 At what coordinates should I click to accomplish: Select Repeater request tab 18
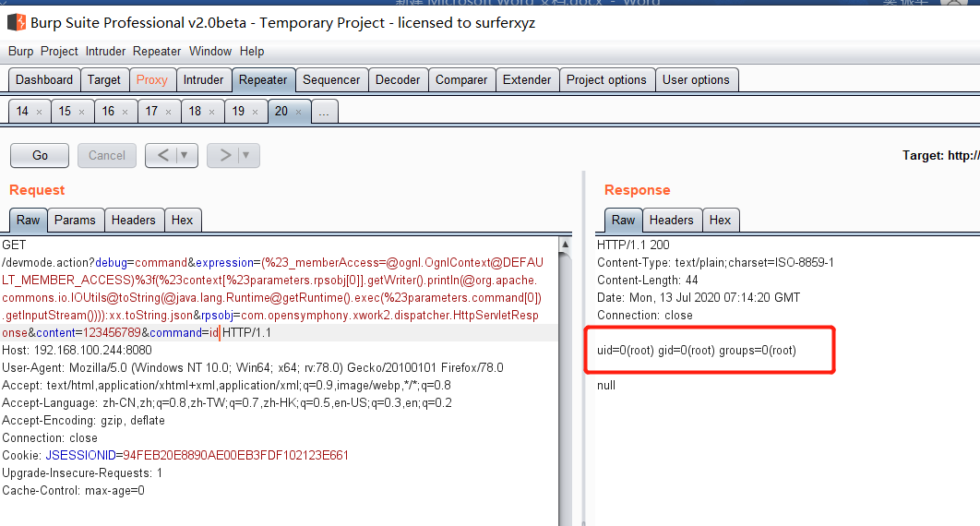(x=195, y=111)
